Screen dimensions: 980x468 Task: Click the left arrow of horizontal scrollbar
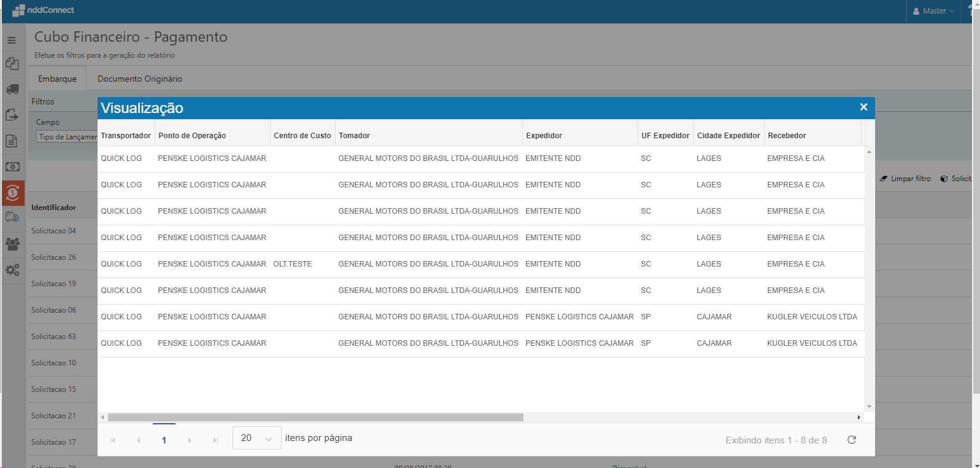[x=102, y=418]
